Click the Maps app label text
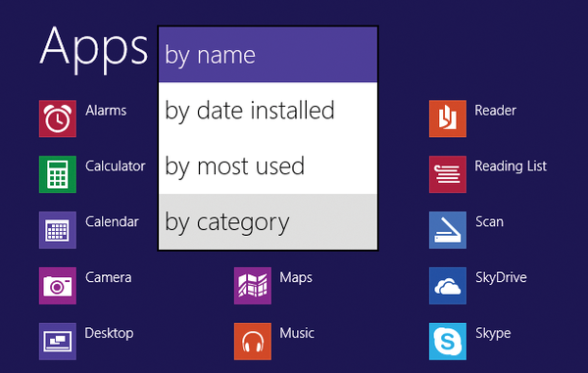588x373 pixels. 296,278
